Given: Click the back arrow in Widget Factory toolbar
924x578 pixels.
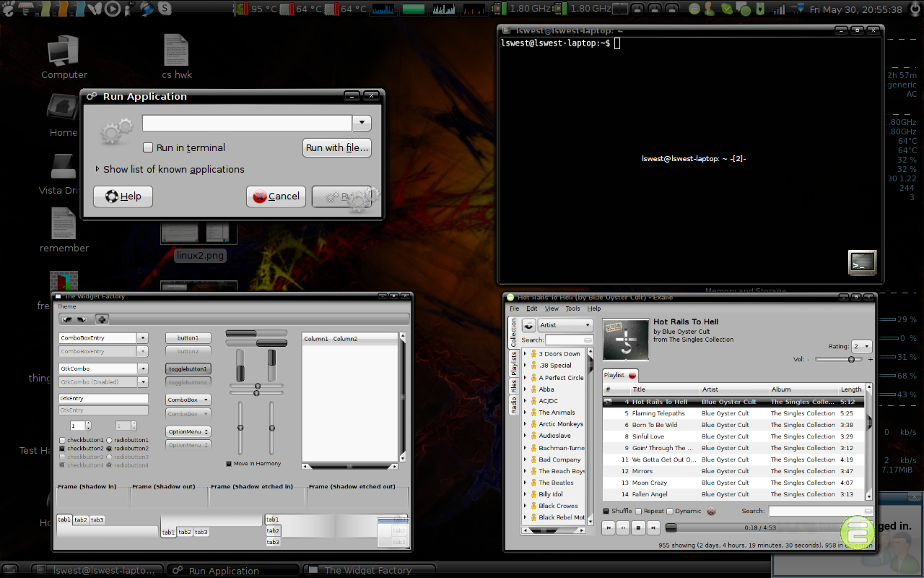Looking at the screenshot, I should 67,319.
